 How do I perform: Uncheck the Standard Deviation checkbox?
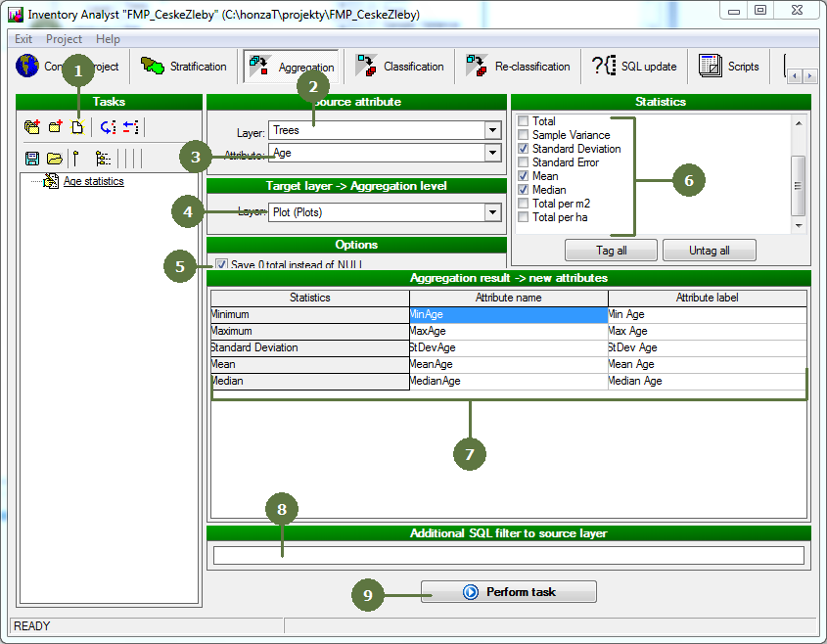coord(524,149)
